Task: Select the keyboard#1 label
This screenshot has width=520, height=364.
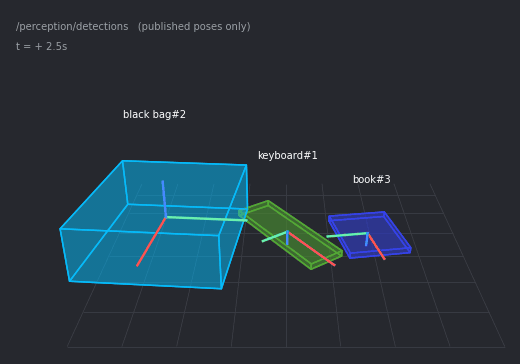Action: coord(288,155)
